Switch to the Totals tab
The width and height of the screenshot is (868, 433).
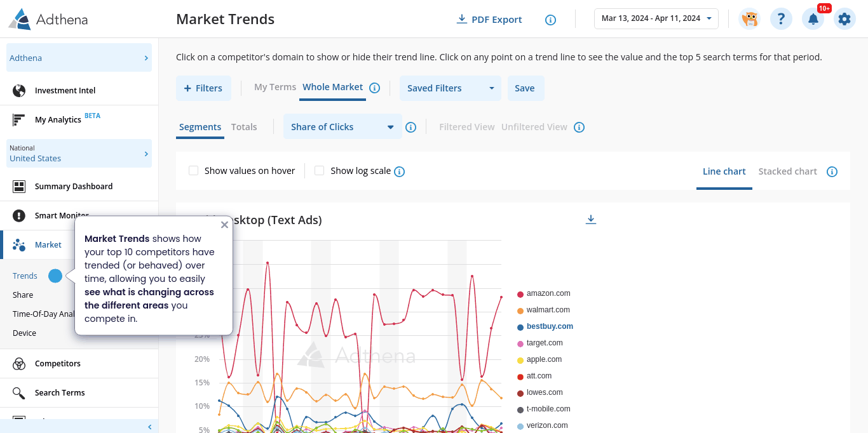pos(244,127)
